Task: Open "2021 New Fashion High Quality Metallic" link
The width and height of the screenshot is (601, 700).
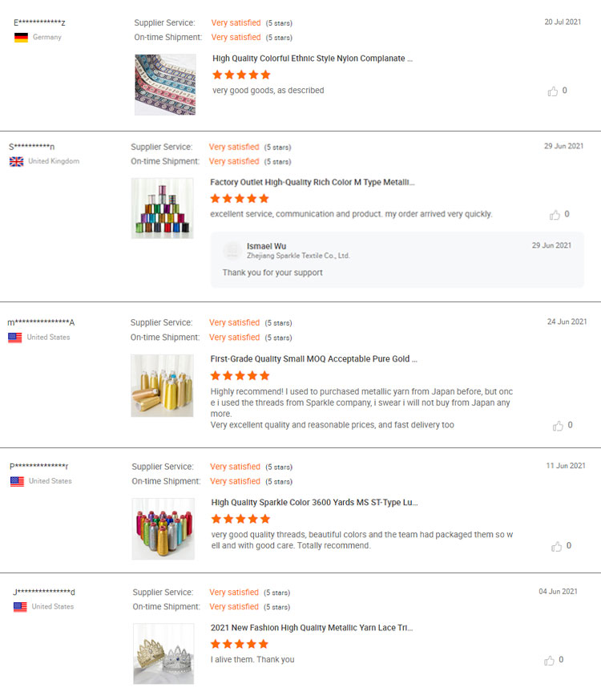Action: (312, 628)
